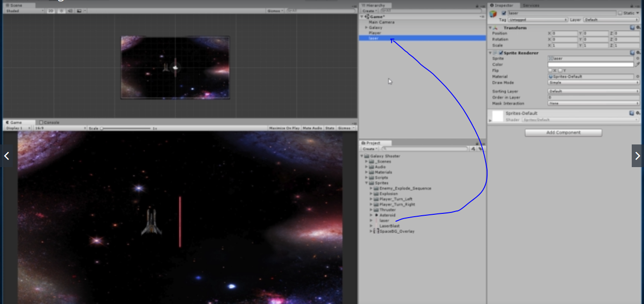Click Maximize On Play in Game toolbar
The height and width of the screenshot is (304, 644).
point(288,127)
